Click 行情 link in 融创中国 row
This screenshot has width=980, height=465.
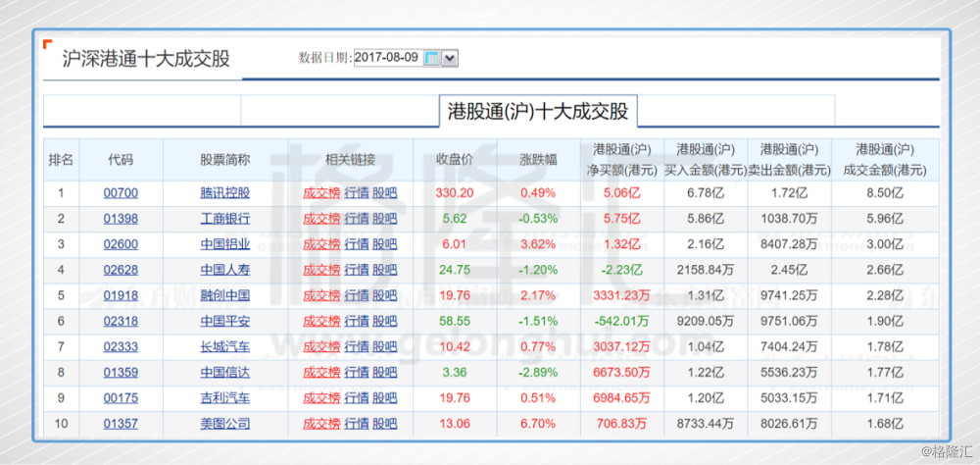click(357, 295)
